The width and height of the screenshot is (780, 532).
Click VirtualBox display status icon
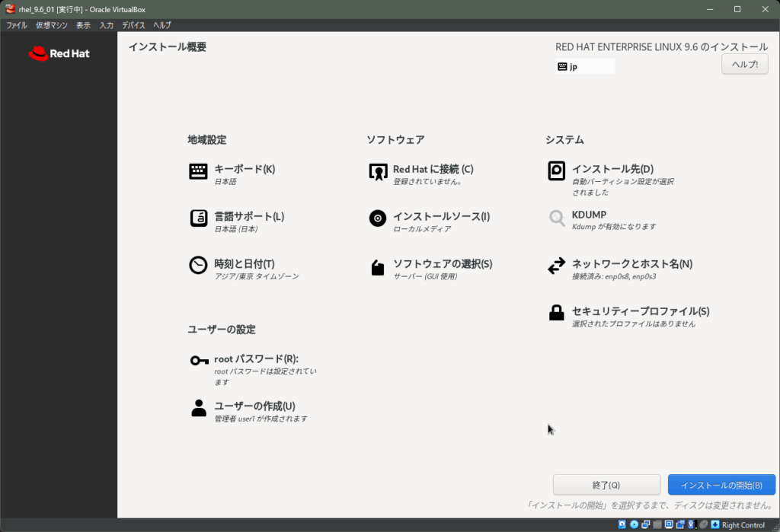(x=669, y=524)
